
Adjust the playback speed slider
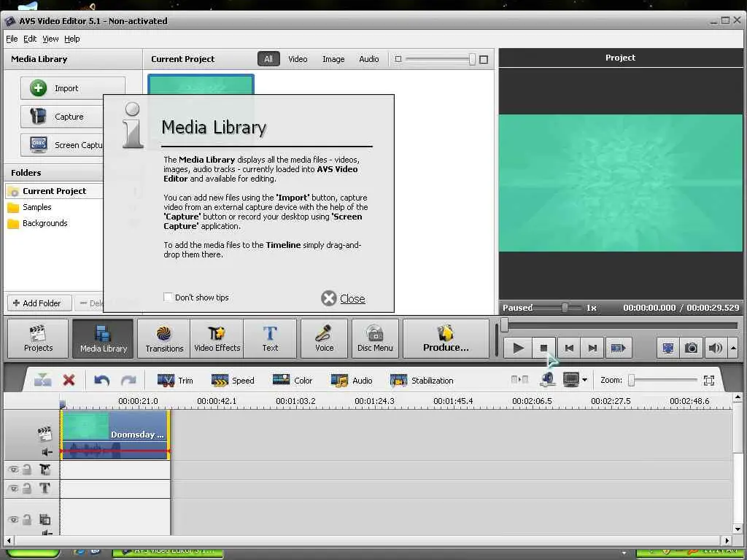[x=565, y=308]
